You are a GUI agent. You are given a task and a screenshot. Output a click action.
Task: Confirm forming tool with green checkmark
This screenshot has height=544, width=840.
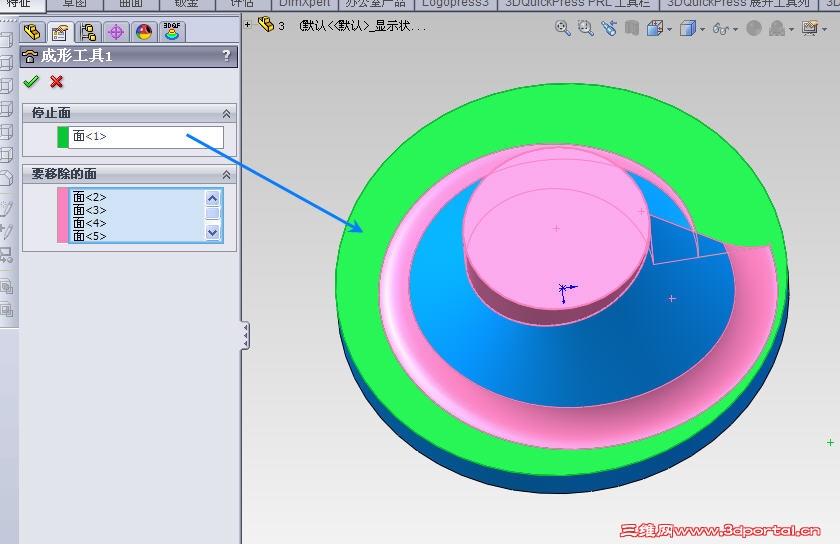click(x=31, y=81)
